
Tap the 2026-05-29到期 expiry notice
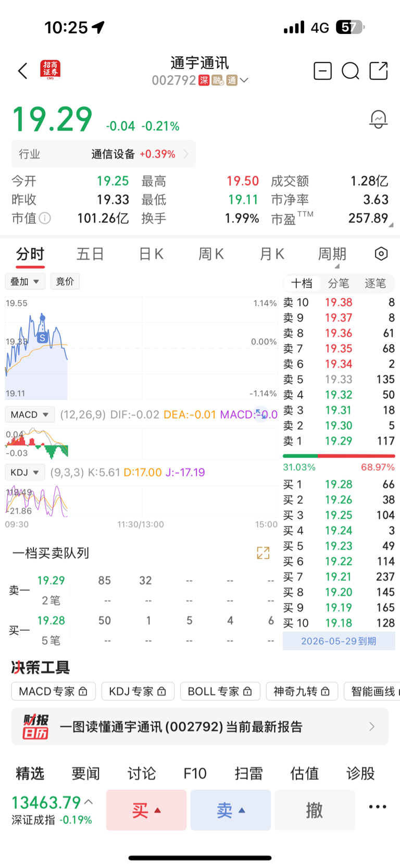pyautogui.click(x=339, y=641)
